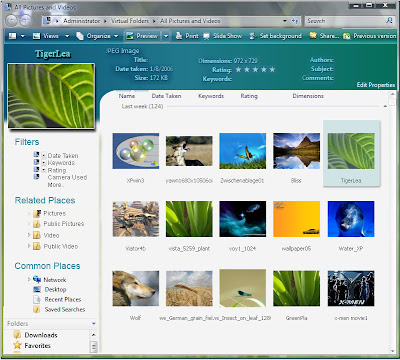The width and height of the screenshot is (400, 360).
Task: Click the Print toolbar icon
Action: pyautogui.click(x=179, y=36)
